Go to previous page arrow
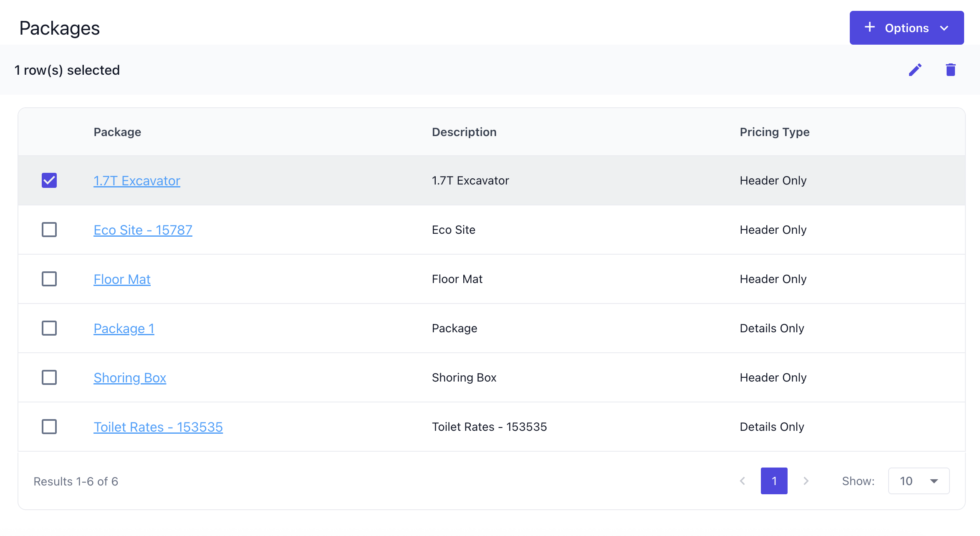 [743, 481]
